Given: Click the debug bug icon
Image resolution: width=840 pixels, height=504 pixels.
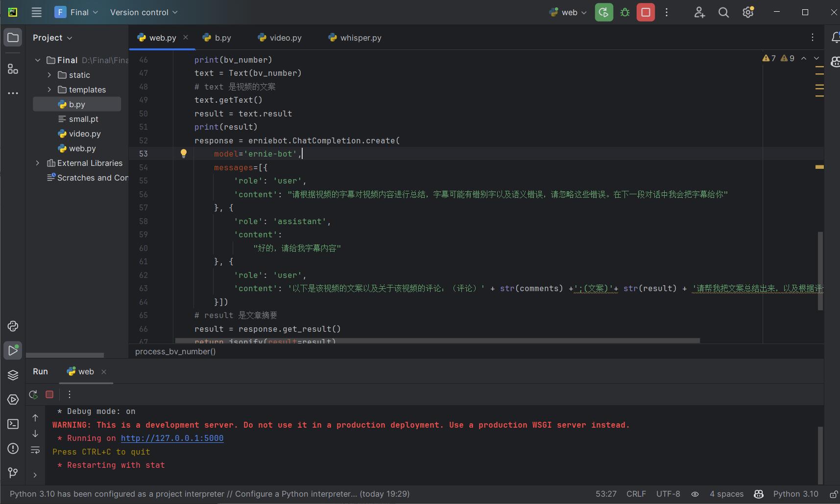Looking at the screenshot, I should pyautogui.click(x=625, y=12).
